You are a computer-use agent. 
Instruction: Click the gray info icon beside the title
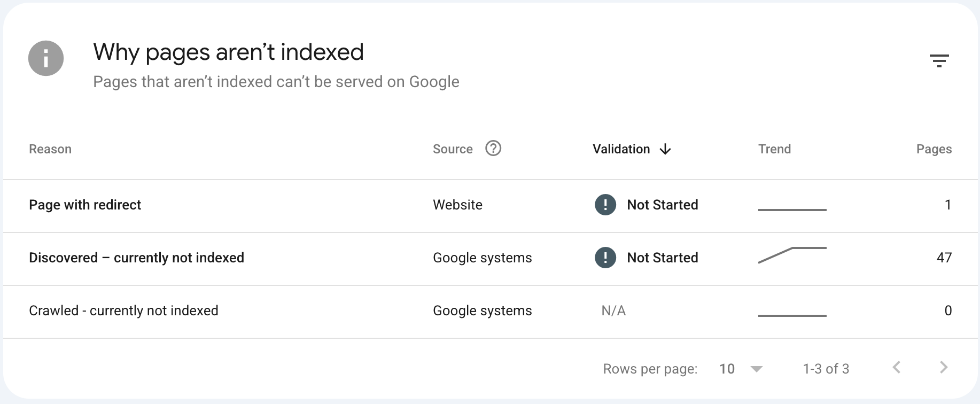pyautogui.click(x=46, y=58)
